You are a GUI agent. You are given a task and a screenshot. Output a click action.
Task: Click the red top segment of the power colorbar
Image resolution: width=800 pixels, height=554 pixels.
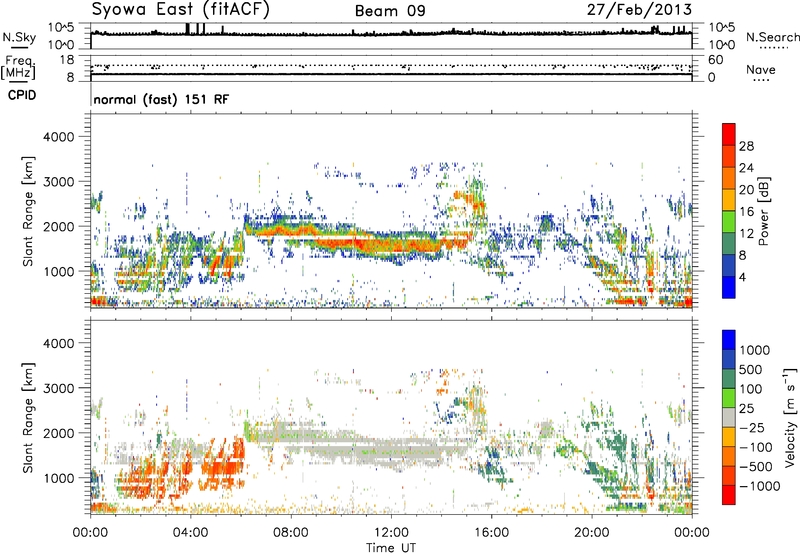[729, 135]
